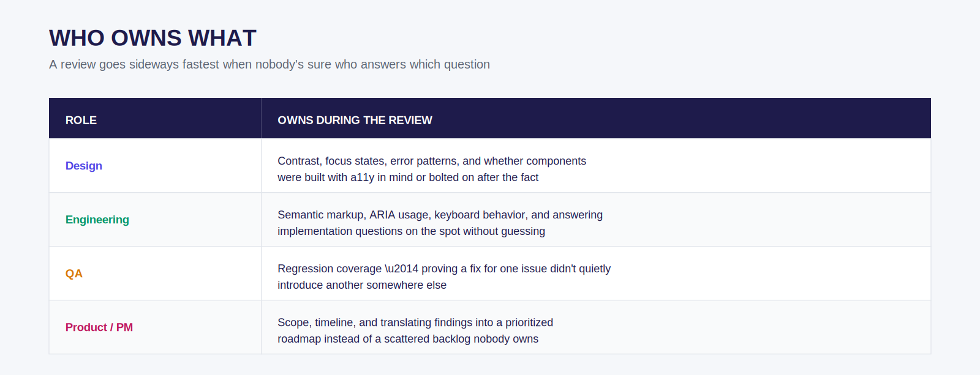
Task: Click the Engineering role label
Action: (97, 220)
